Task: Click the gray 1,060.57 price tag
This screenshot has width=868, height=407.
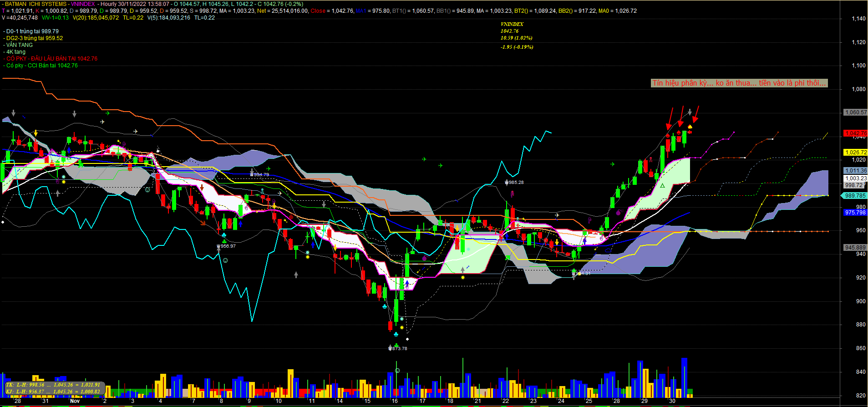Action: [x=856, y=112]
